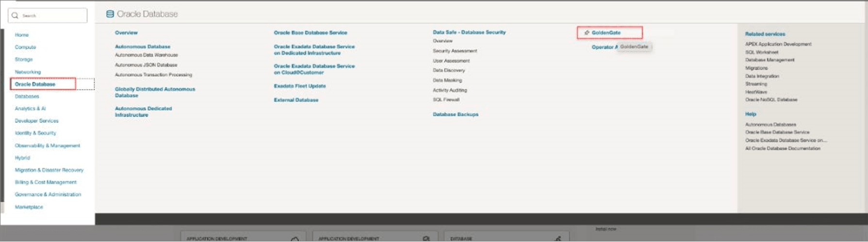Screen dimensions: 868x242
Task: Open APEX Application Development related service
Action: point(778,44)
